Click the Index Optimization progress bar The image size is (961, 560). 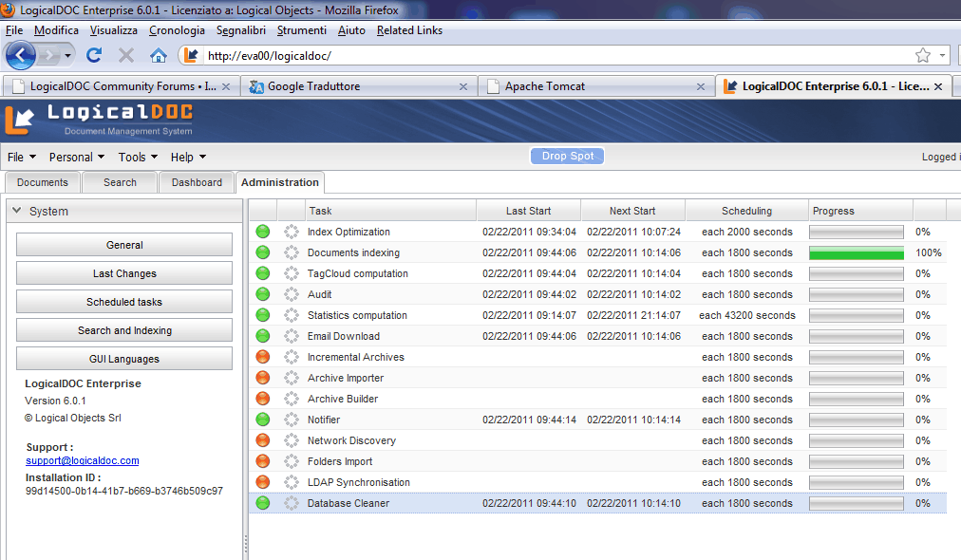[857, 232]
